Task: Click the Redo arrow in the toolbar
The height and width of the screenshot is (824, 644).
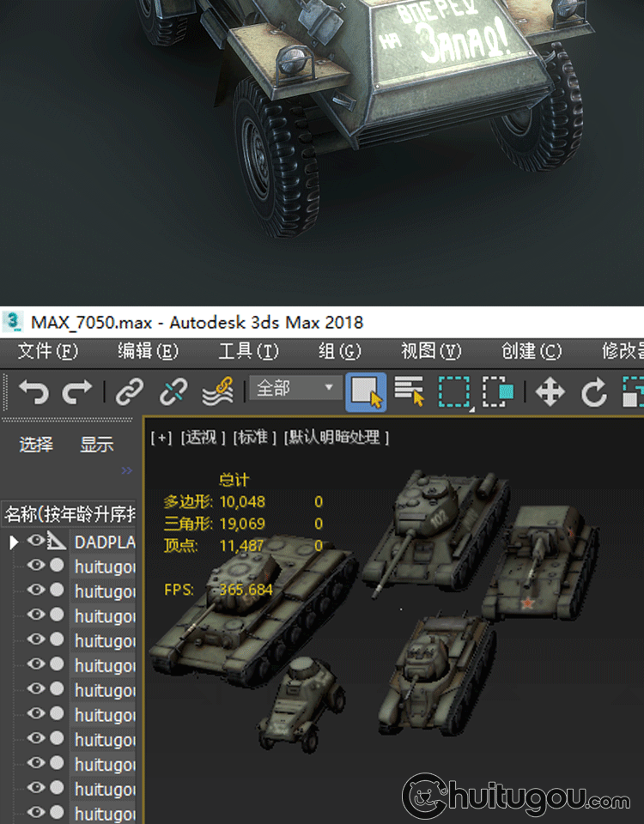Action: pos(77,393)
